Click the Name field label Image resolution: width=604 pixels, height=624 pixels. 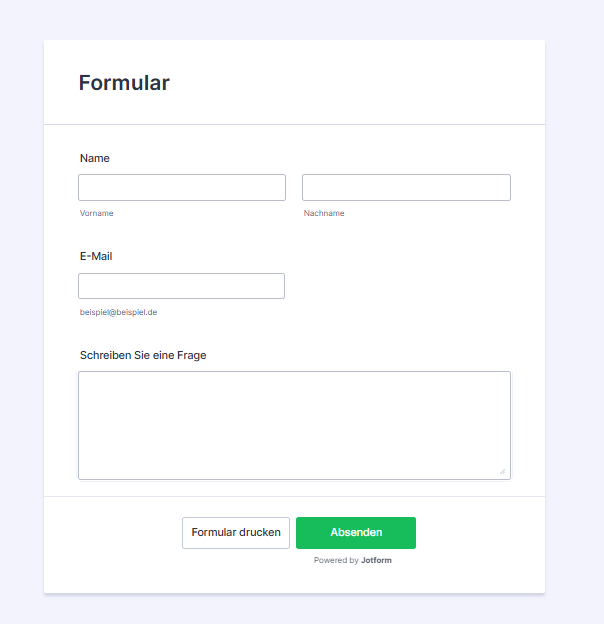tap(95, 158)
